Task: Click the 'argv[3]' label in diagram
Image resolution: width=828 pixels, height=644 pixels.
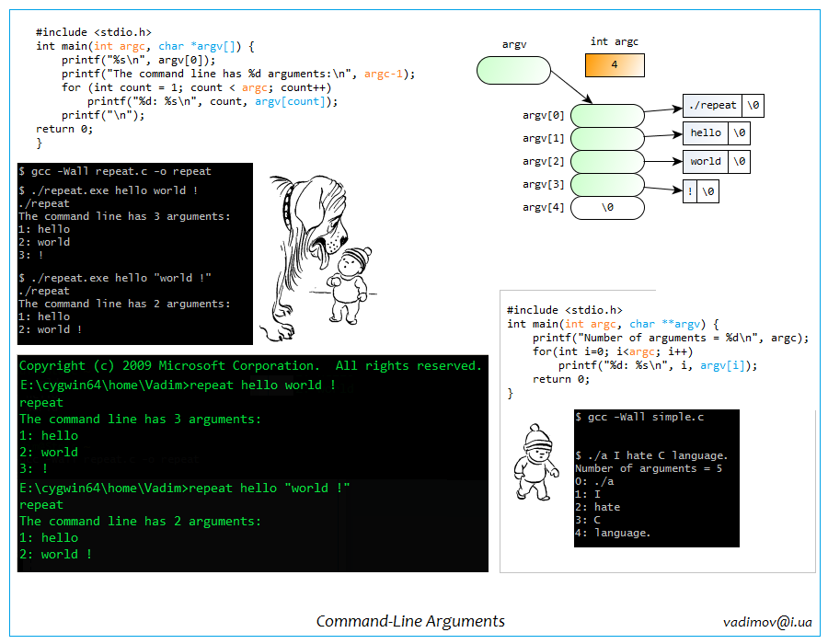Action: tap(544, 184)
